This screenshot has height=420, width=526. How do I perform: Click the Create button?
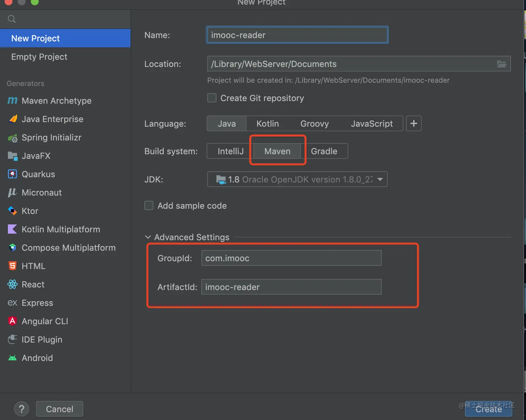coord(488,409)
